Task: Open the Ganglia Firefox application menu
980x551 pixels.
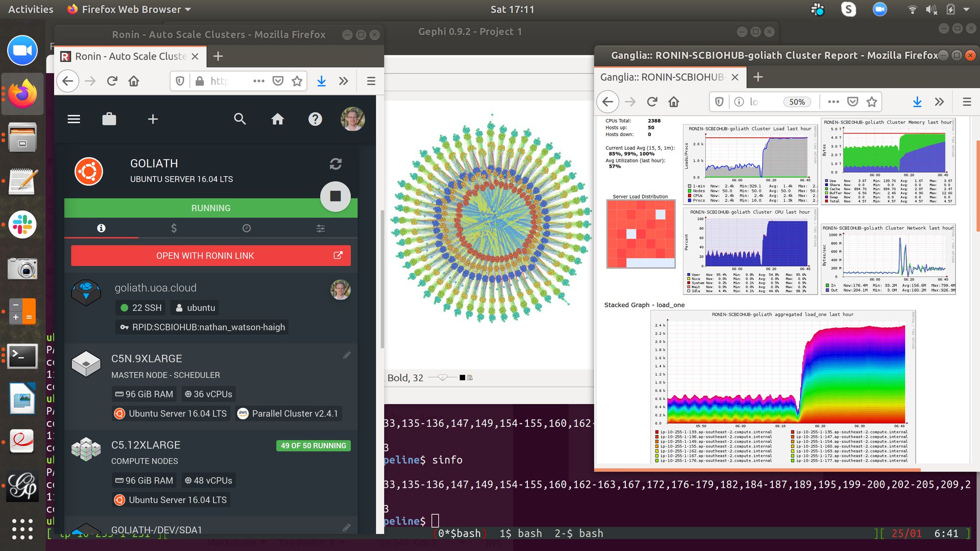Action: [x=967, y=102]
